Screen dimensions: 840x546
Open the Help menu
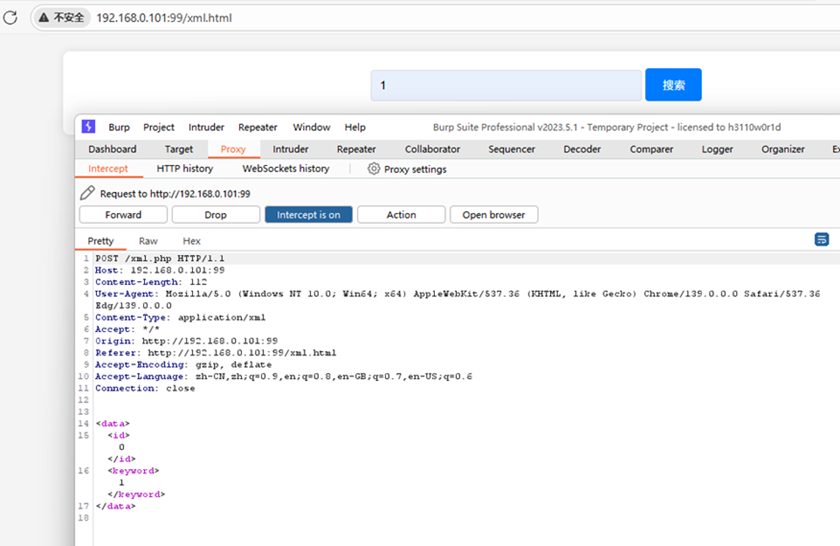point(355,127)
